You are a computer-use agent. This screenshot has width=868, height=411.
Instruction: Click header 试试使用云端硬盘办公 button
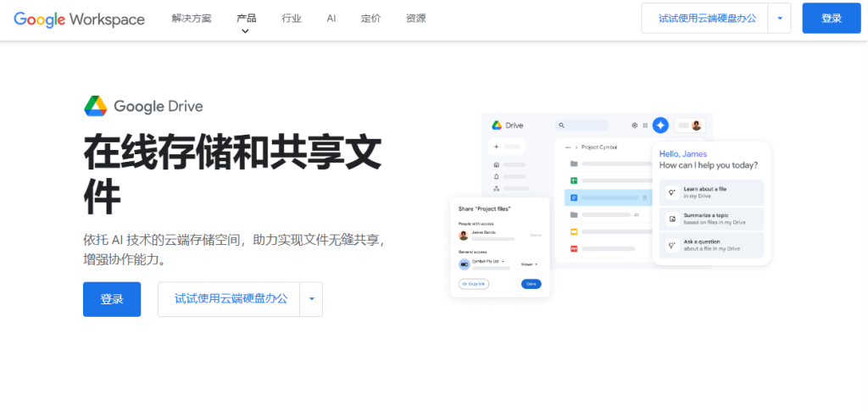pyautogui.click(x=704, y=19)
